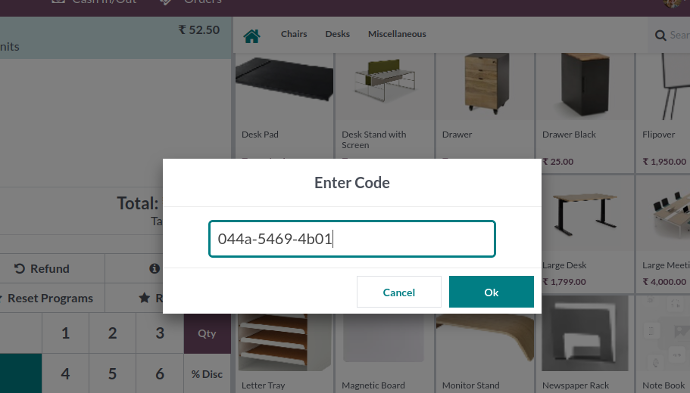Click the search magnifier icon
This screenshot has width=690, height=393.
coord(660,35)
